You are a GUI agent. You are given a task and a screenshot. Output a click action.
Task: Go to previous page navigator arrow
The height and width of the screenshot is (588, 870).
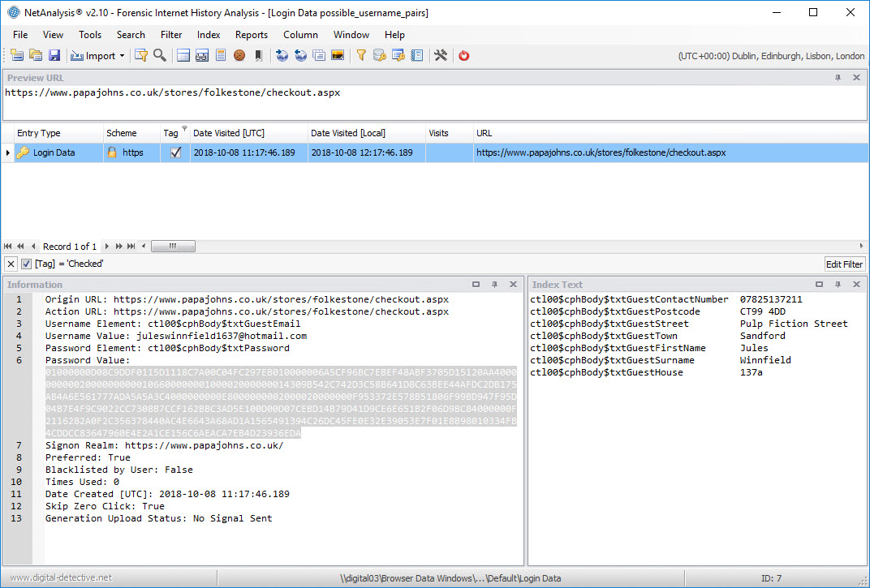pos(20,247)
